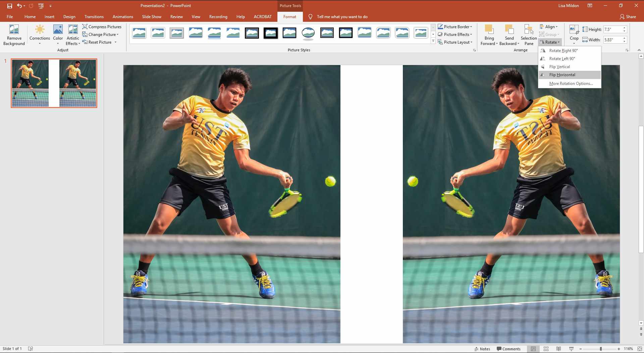Open the Slide Show tab
Viewport: 644px width, 353px height.
click(152, 16)
